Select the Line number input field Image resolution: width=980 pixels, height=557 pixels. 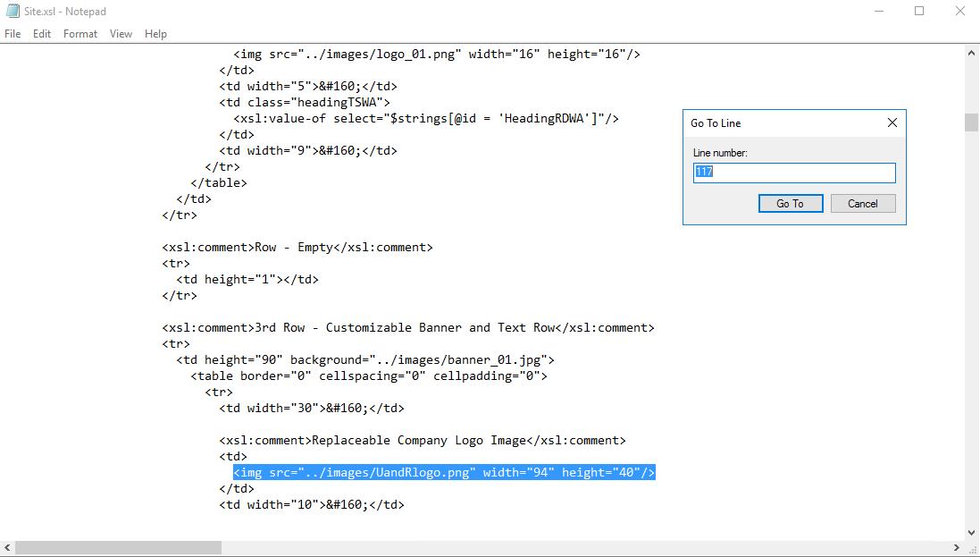point(793,173)
